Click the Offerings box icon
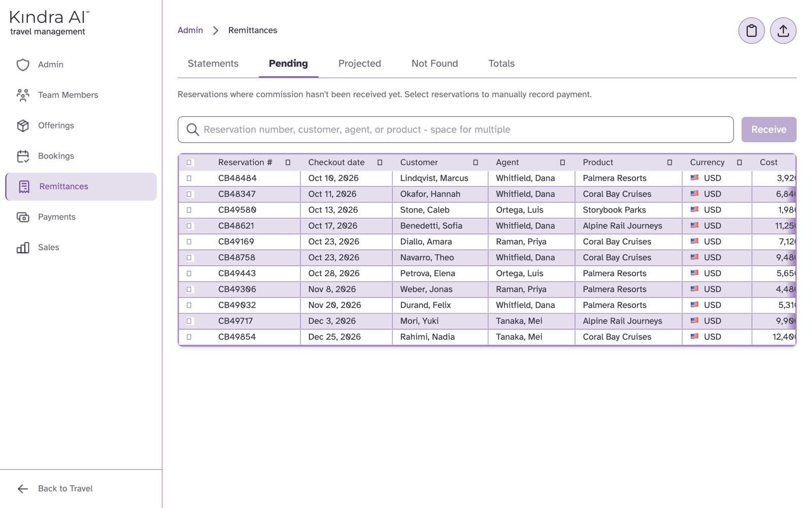Viewport: 812px width, 508px height. click(23, 125)
